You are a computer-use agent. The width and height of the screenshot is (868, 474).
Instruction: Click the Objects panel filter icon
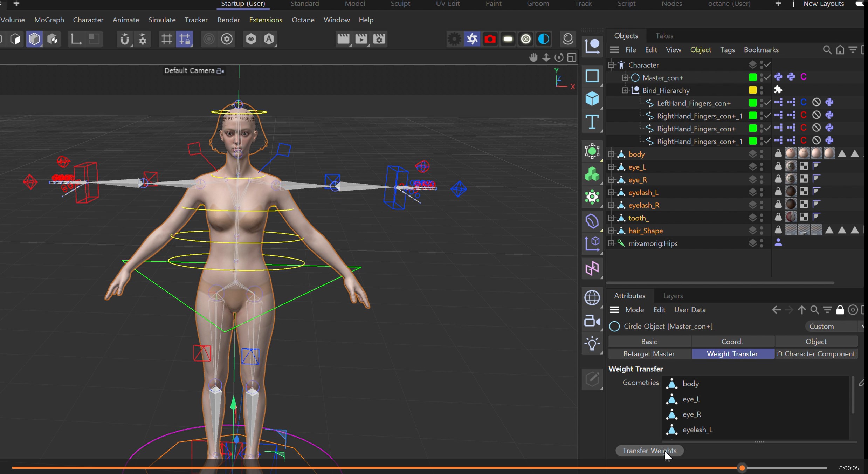pos(853,50)
